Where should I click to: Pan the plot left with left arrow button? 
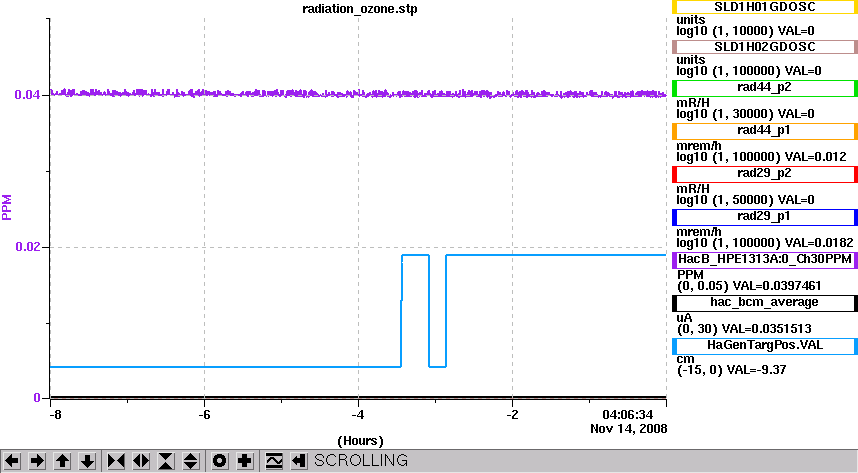tap(12, 461)
